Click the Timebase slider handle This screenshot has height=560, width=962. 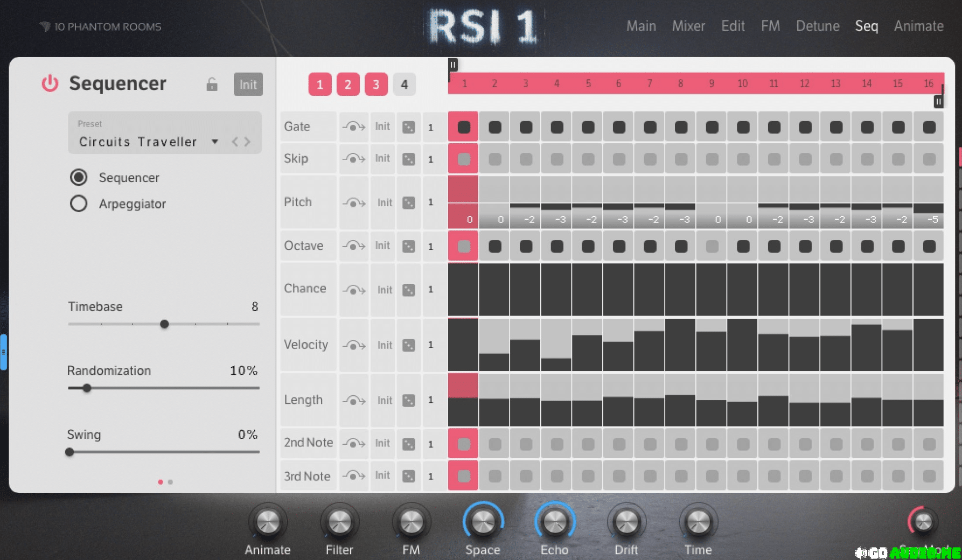coord(164,324)
